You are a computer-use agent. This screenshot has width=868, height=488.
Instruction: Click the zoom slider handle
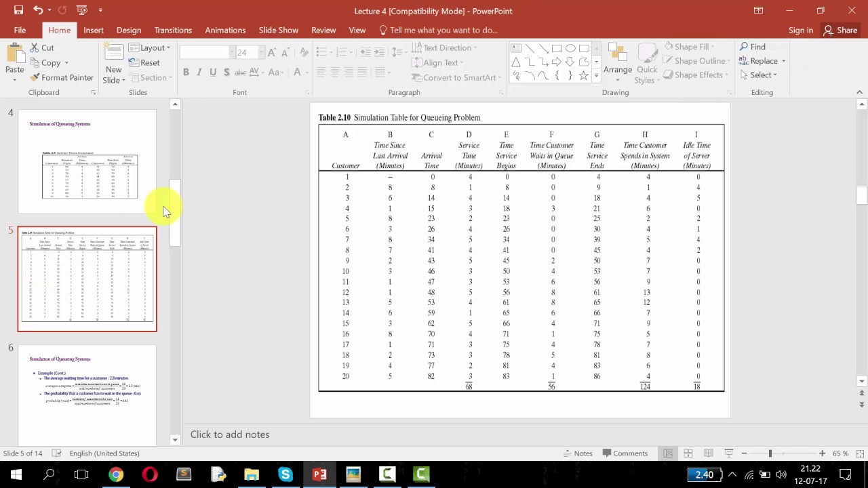[x=770, y=453]
